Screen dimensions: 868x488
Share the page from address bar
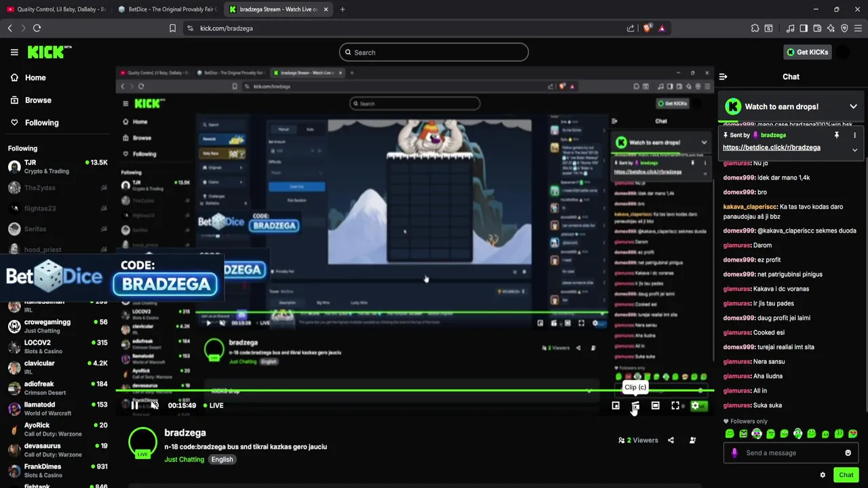tap(631, 28)
